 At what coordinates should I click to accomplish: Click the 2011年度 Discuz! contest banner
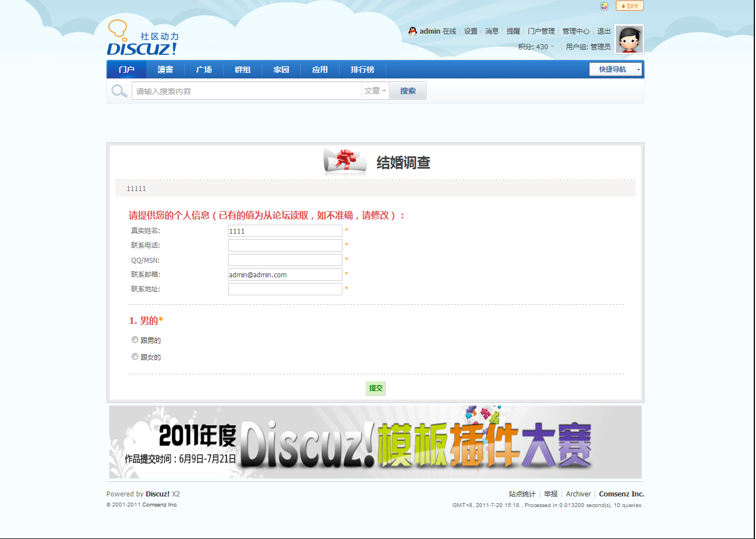coord(375,442)
